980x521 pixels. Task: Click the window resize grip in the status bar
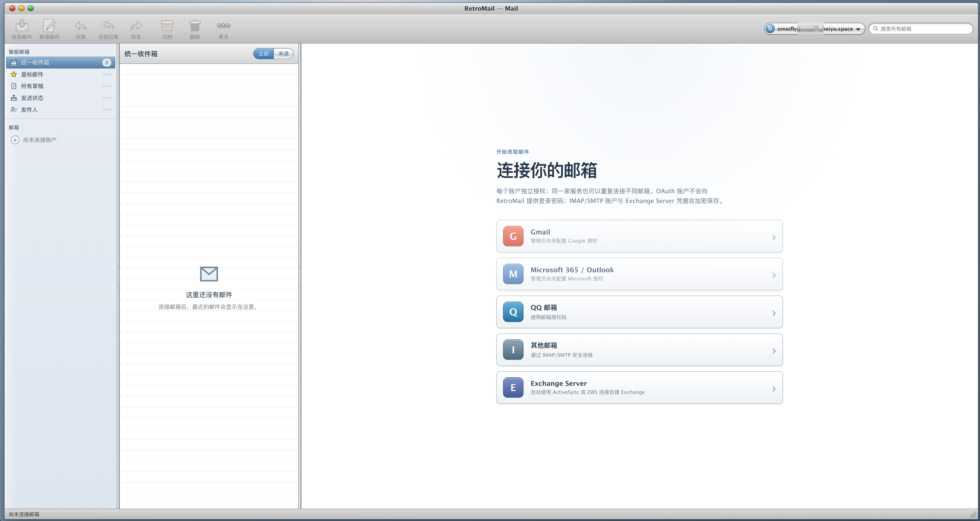(973, 514)
